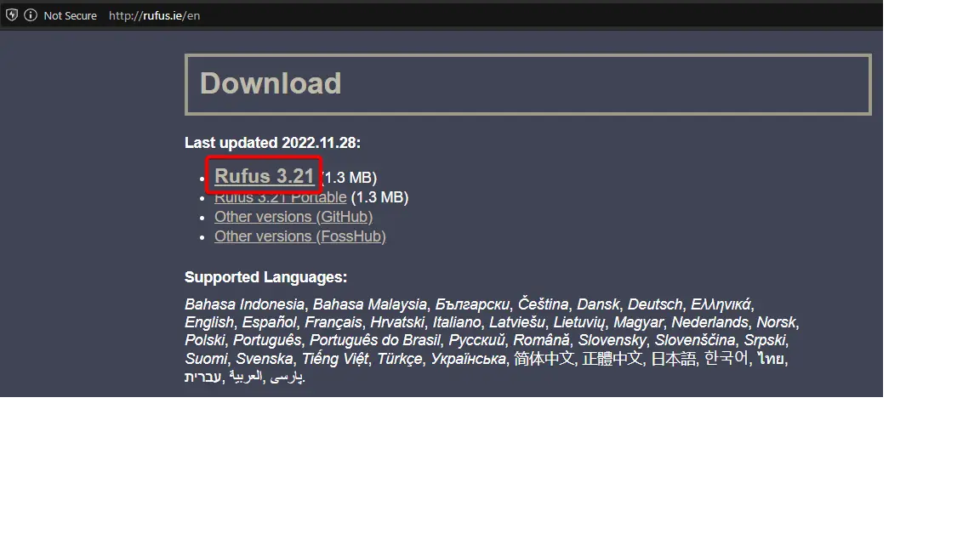The height and width of the screenshot is (551, 980).
Task: Click Français in the languages list
Action: (333, 322)
